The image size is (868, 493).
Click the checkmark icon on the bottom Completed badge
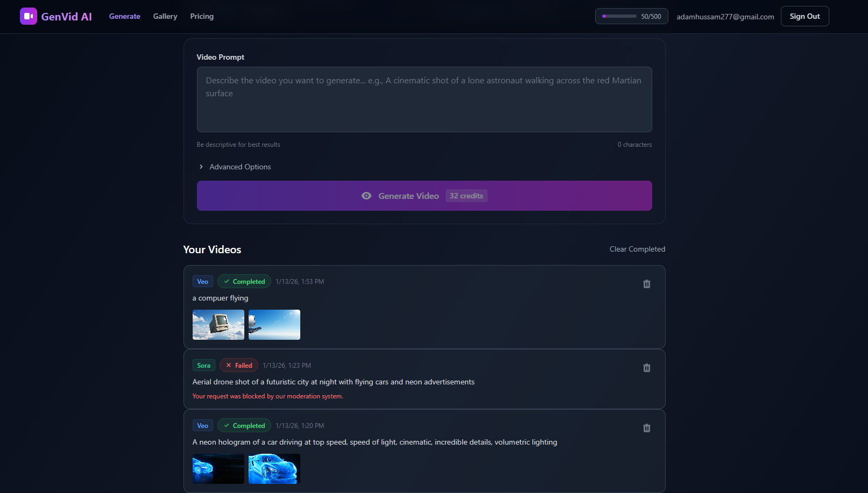point(227,425)
